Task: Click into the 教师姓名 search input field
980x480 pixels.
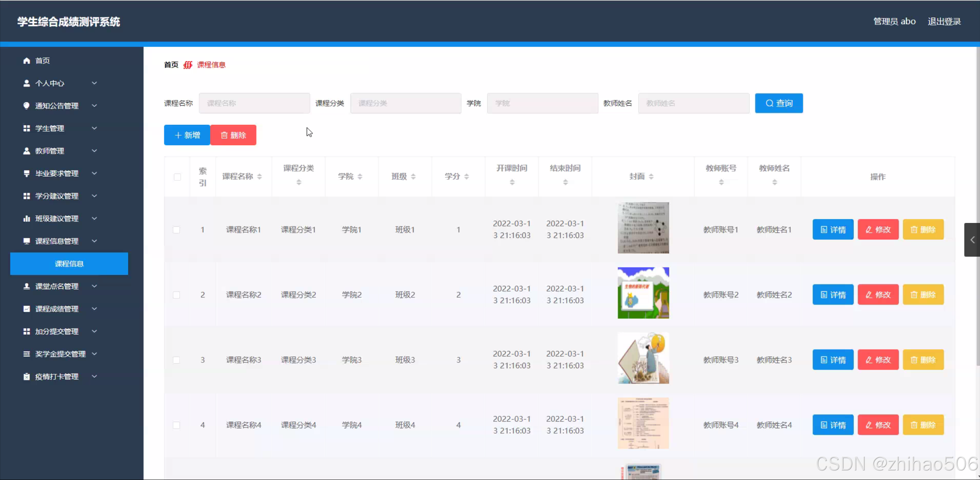Action: point(694,103)
